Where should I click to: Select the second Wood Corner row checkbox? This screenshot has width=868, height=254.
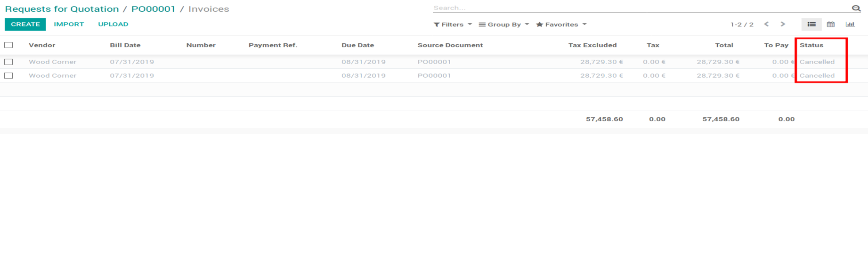pyautogui.click(x=8, y=75)
